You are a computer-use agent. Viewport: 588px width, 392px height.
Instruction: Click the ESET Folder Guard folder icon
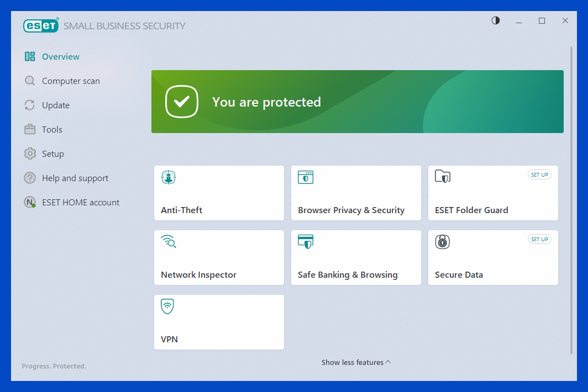point(443,176)
